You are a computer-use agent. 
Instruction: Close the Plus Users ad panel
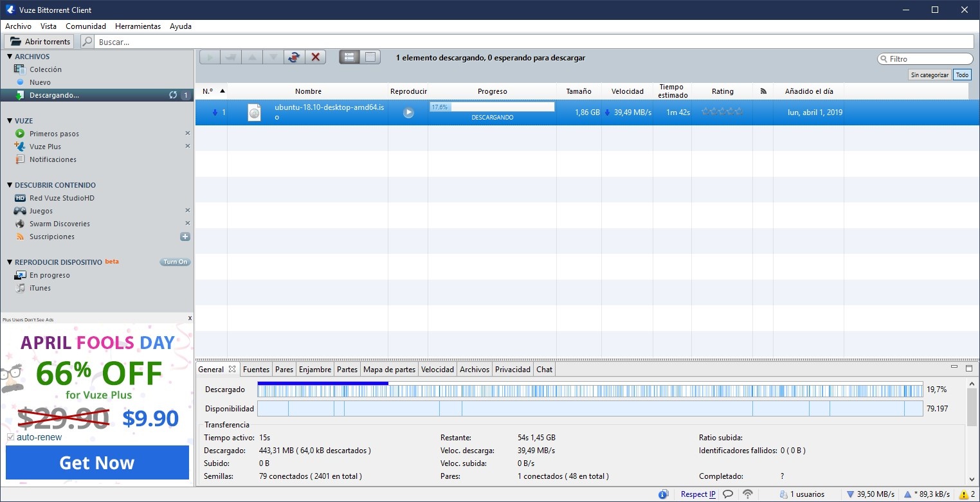coord(190,318)
